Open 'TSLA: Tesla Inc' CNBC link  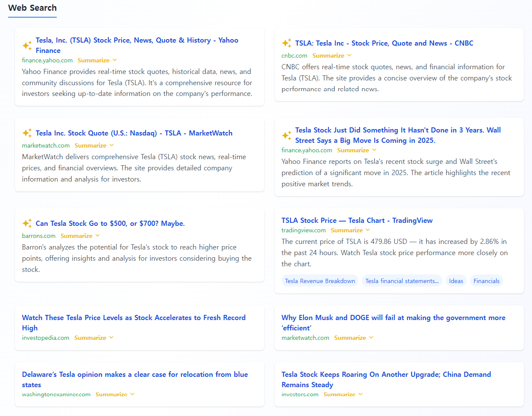coord(384,43)
